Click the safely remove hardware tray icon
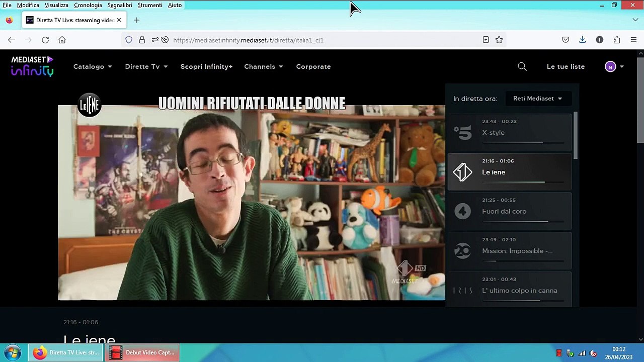644x362 pixels. tap(570, 353)
